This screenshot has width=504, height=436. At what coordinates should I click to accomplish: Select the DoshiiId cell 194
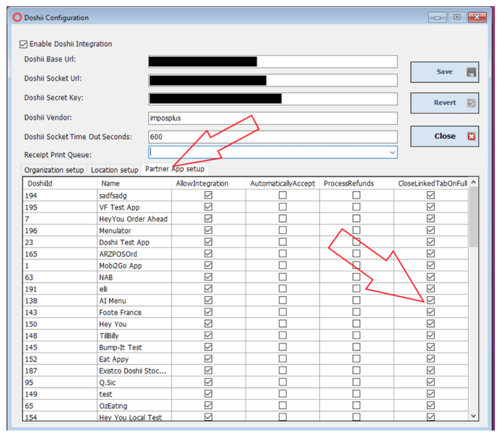pyautogui.click(x=60, y=195)
